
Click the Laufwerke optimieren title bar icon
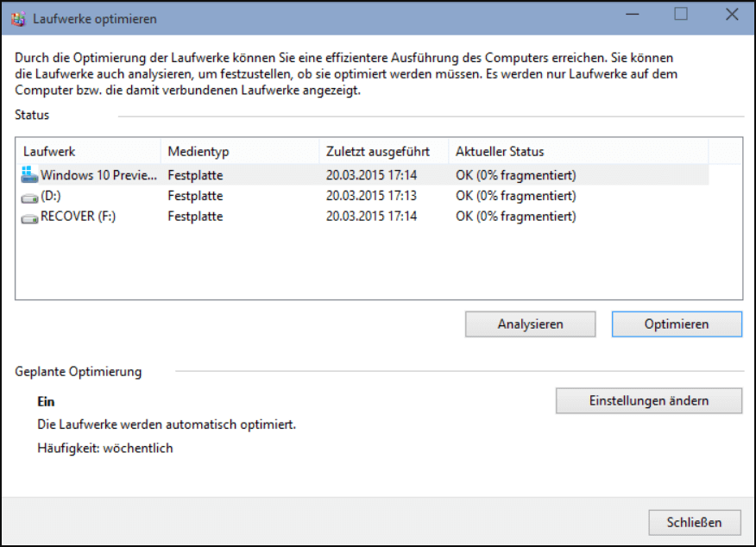pos(18,19)
